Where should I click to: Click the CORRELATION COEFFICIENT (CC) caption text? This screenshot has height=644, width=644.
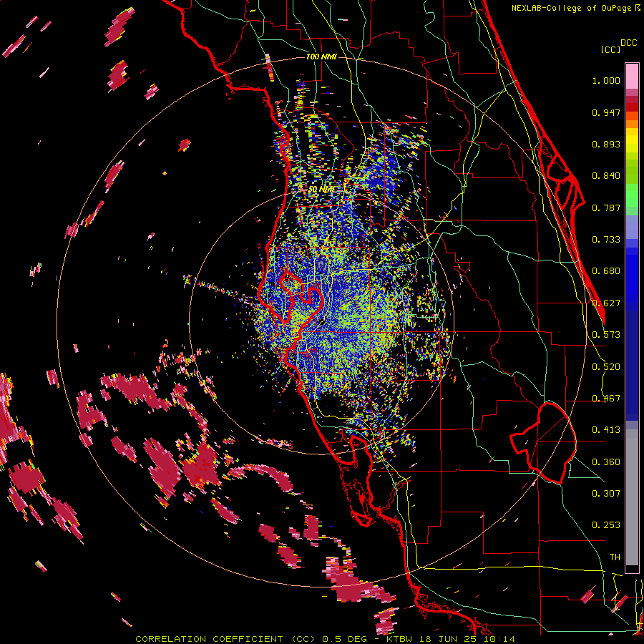225,639
